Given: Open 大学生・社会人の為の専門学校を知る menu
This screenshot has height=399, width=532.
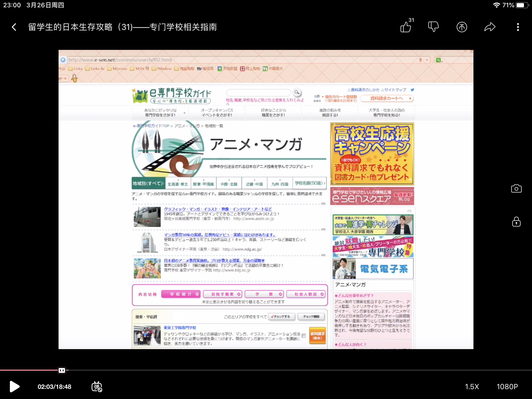Looking at the screenshot, I should (387, 112).
